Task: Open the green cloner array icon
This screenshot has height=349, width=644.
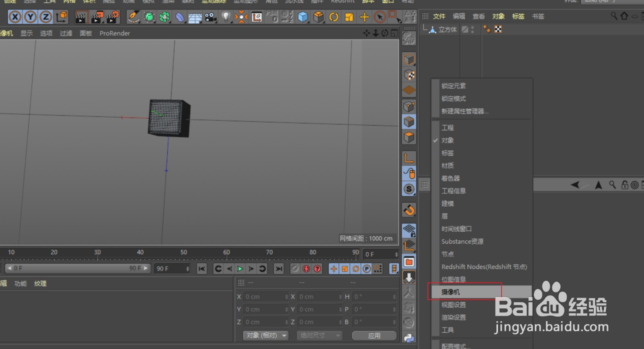Action: (164, 17)
